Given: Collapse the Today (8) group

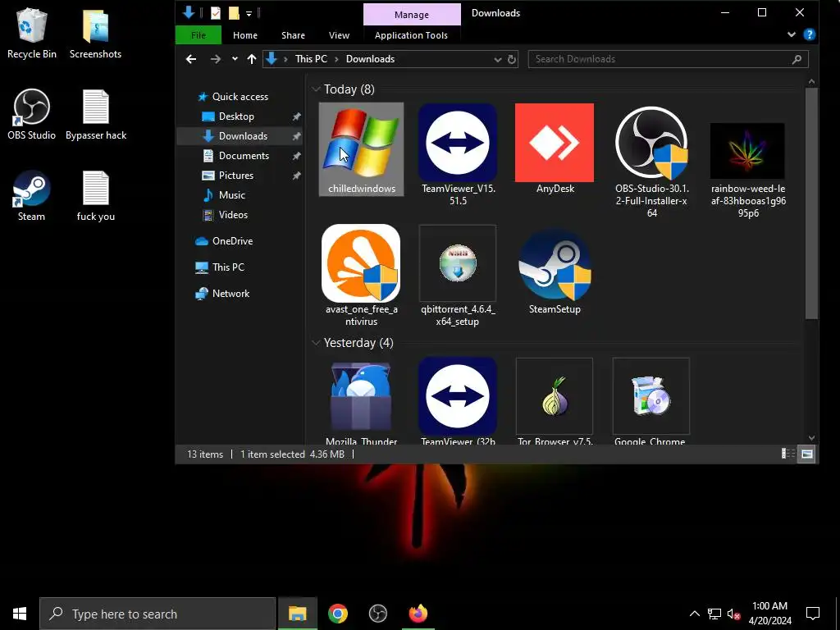Looking at the screenshot, I should [316, 89].
